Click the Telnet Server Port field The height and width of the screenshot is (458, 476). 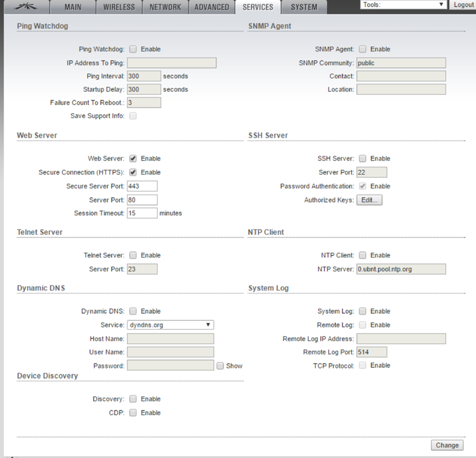tap(142, 269)
